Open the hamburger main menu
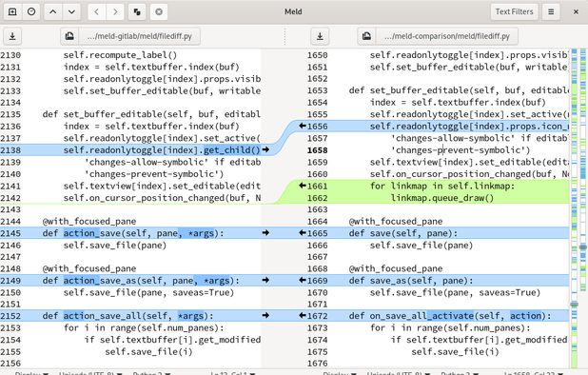The height and width of the screenshot is (375, 588). click(551, 11)
